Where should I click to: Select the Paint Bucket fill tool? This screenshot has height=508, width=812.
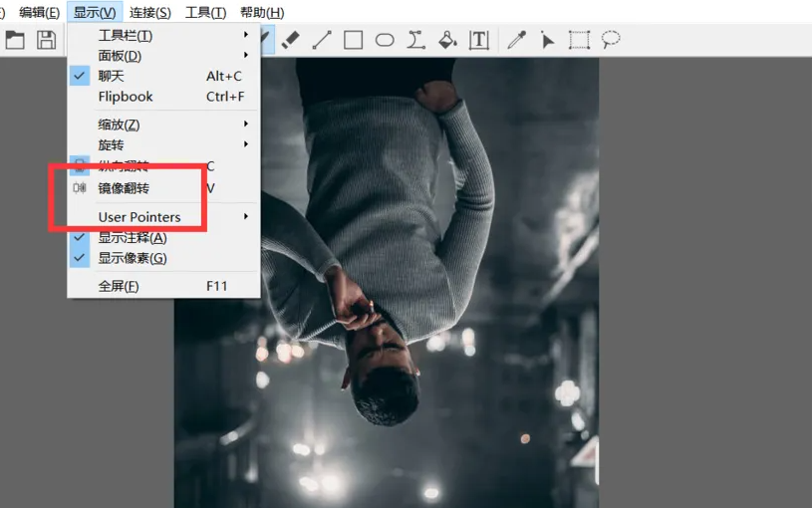[447, 40]
